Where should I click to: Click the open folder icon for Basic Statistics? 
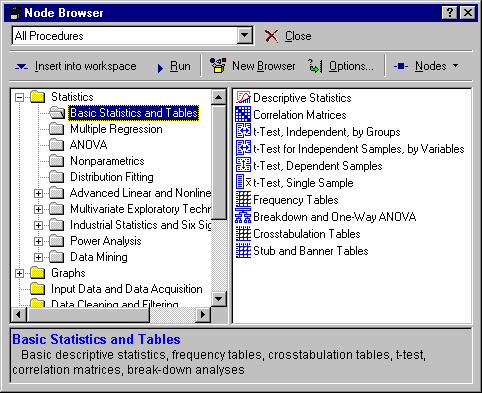coord(57,113)
